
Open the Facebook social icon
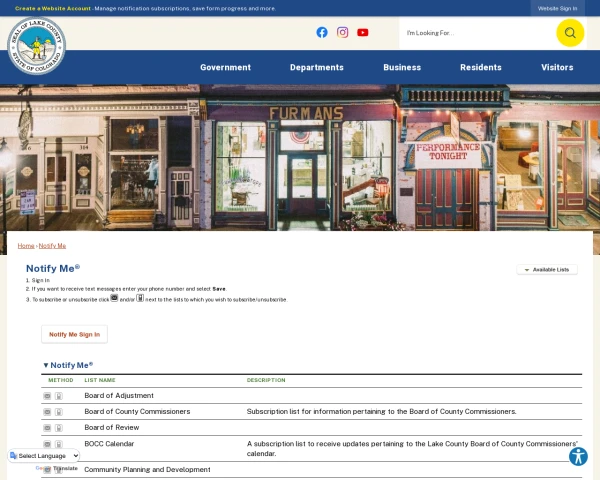click(x=322, y=33)
